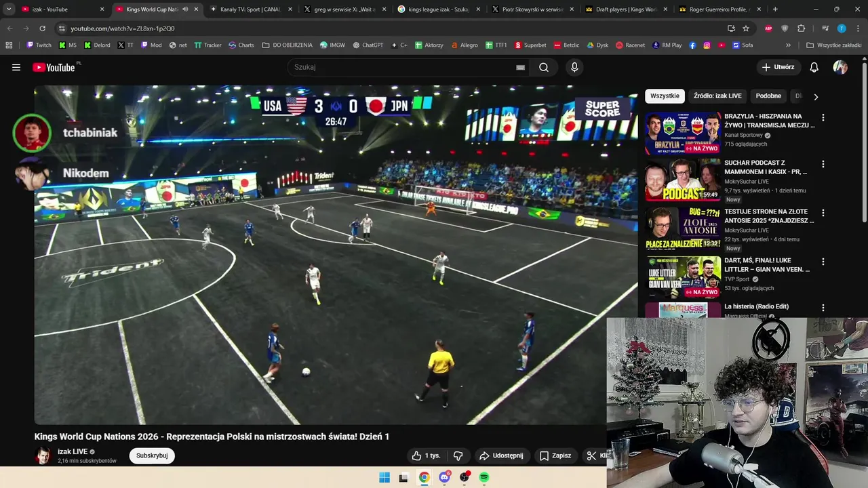Open YouTube notifications bell
Viewport: 868px width, 488px height.
814,67
